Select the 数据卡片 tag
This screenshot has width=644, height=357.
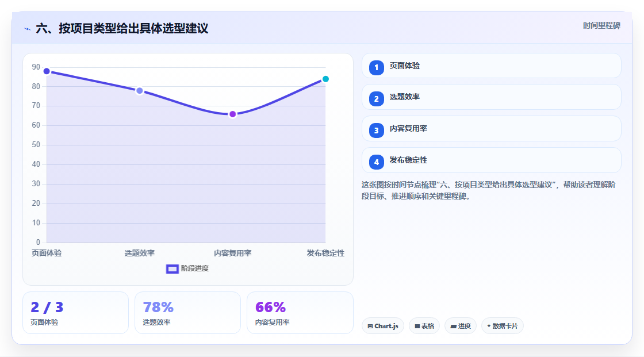503,326
